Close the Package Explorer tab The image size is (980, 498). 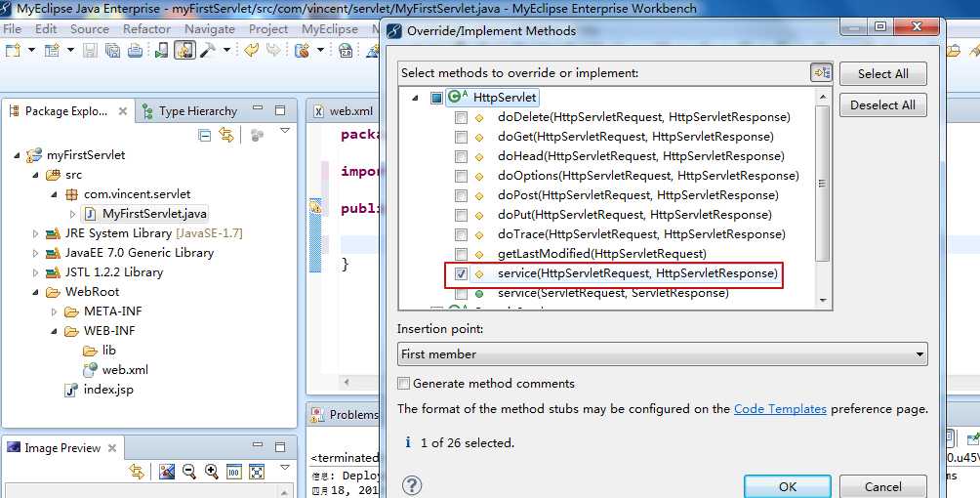coord(123,110)
